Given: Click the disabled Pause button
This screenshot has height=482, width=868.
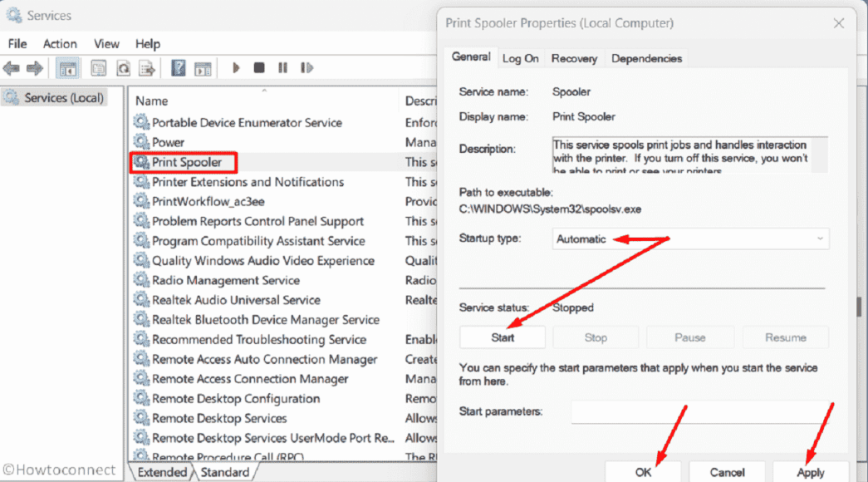Looking at the screenshot, I should tap(689, 337).
